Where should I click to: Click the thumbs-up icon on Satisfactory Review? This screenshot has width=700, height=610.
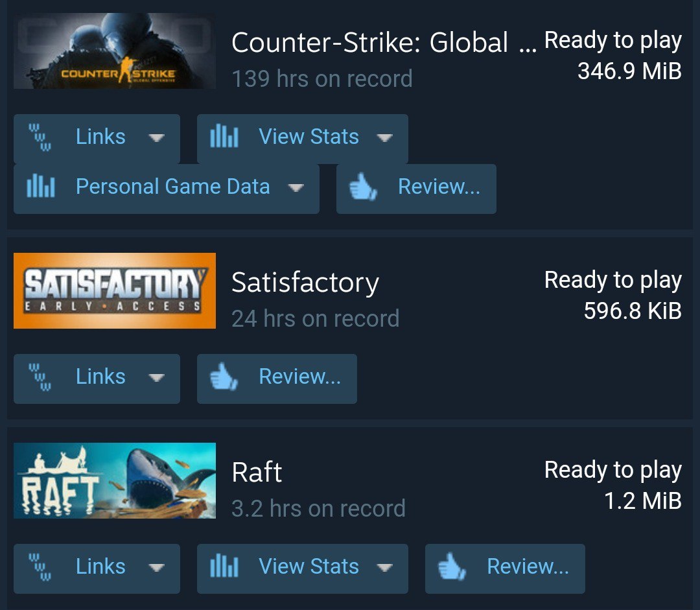224,377
